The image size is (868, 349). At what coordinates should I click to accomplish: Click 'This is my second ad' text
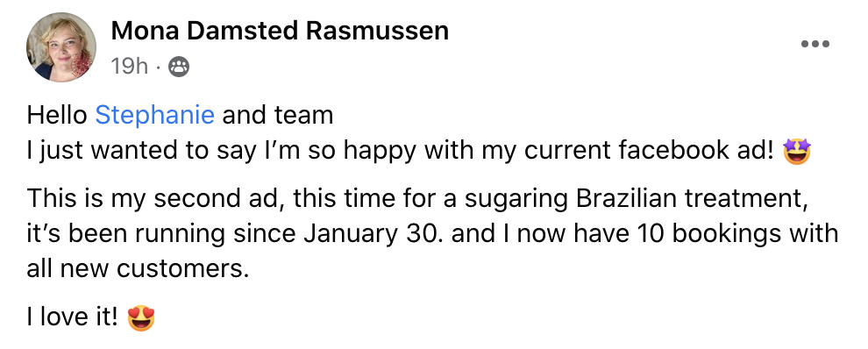155,199
